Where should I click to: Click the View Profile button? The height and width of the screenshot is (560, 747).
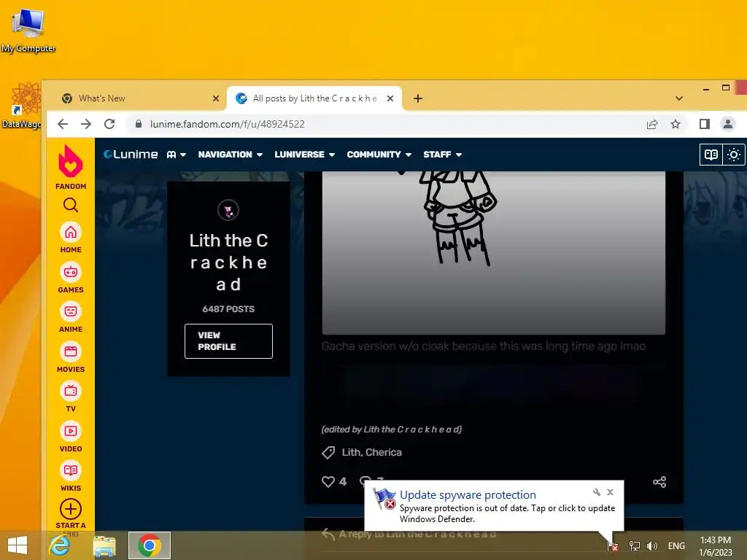coord(228,341)
